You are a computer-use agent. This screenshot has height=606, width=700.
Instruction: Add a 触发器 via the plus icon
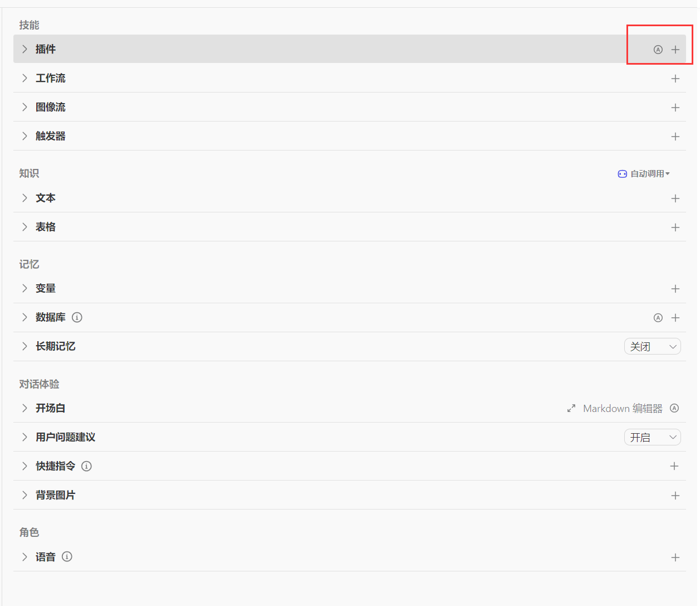pos(675,137)
